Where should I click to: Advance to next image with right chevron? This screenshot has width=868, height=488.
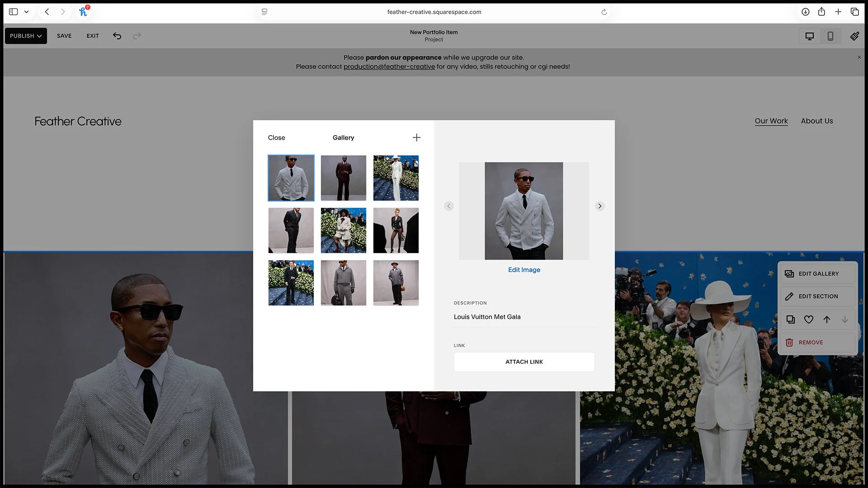[x=600, y=206]
